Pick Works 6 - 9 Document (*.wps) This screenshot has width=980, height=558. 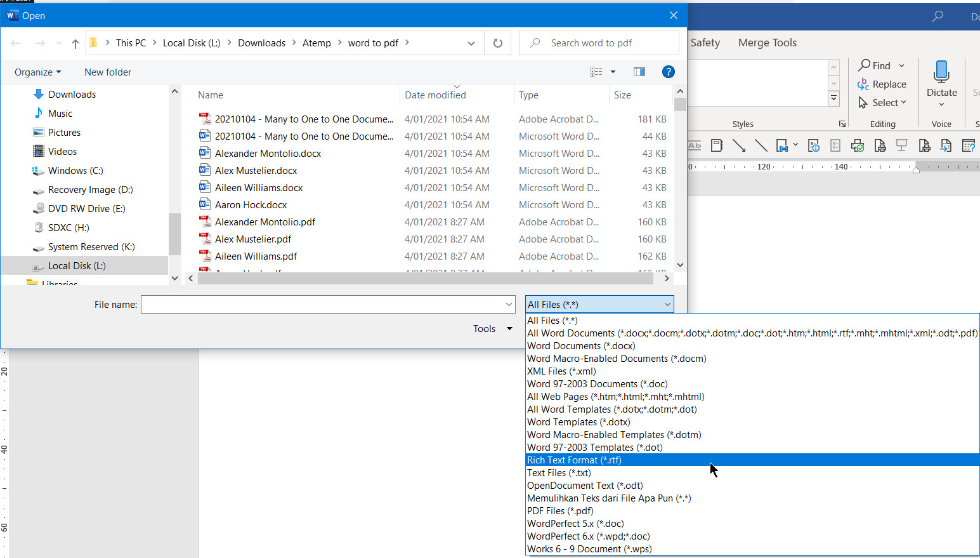tap(752, 549)
